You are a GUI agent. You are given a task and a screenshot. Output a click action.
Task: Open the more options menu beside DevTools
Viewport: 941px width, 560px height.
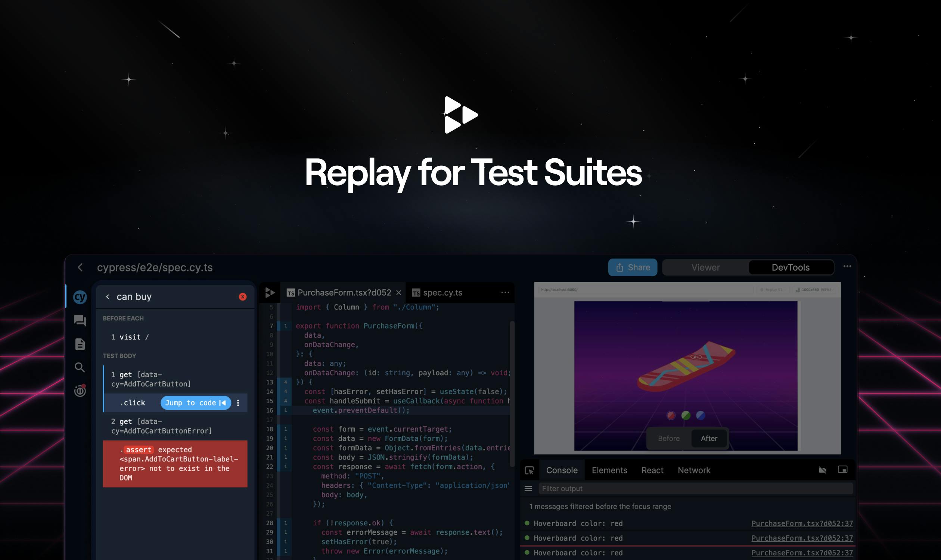click(x=847, y=267)
